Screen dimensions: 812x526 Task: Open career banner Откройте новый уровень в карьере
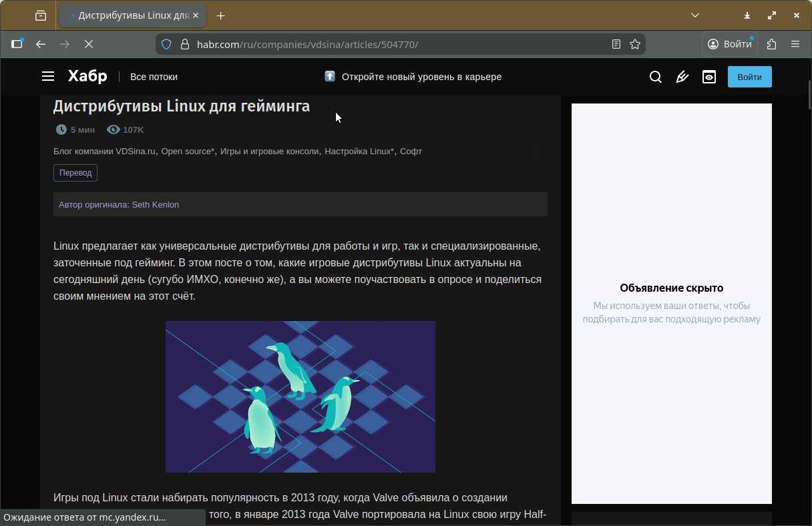(413, 77)
